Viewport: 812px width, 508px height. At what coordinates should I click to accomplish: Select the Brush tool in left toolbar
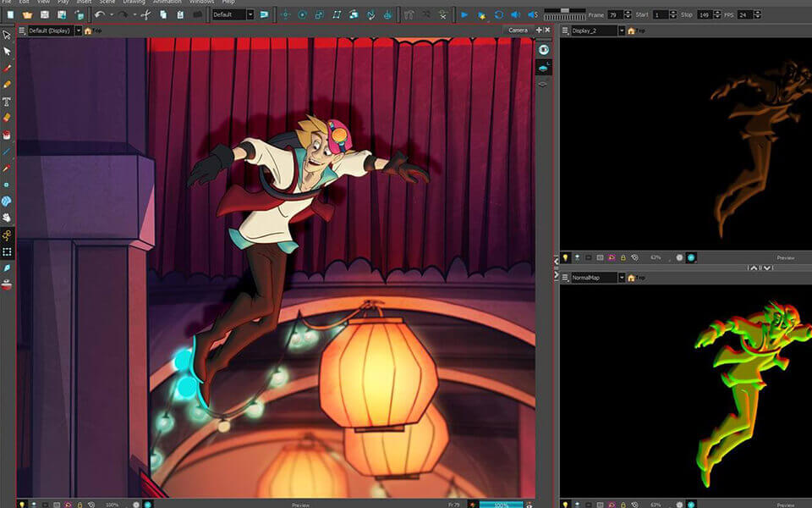pos(7,68)
